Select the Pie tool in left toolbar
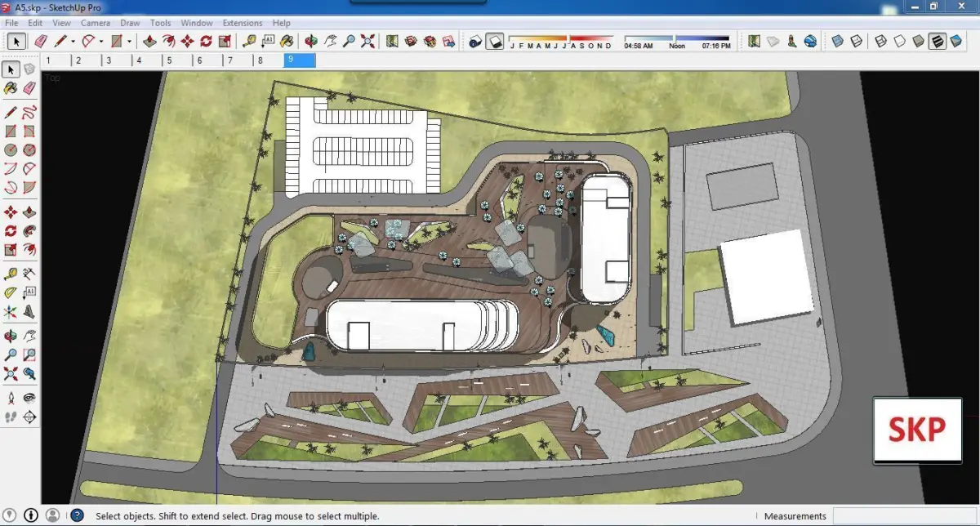Image resolution: width=980 pixels, height=526 pixels. (29, 187)
